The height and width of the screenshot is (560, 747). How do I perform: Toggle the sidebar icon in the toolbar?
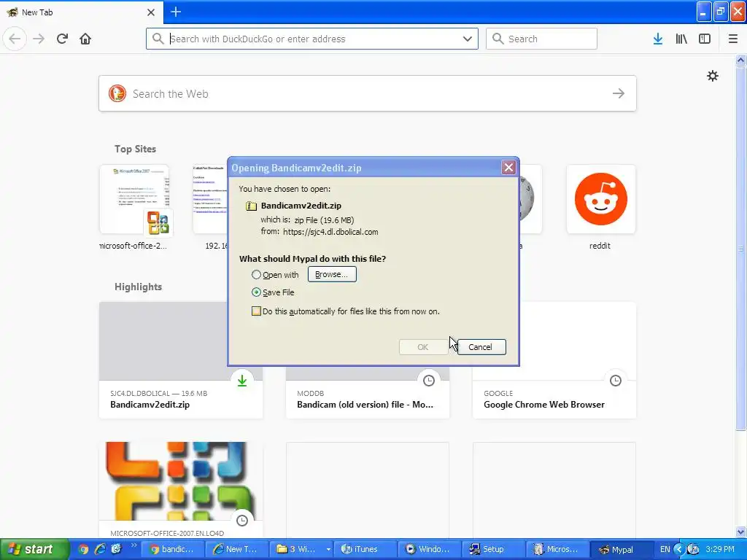click(x=705, y=39)
